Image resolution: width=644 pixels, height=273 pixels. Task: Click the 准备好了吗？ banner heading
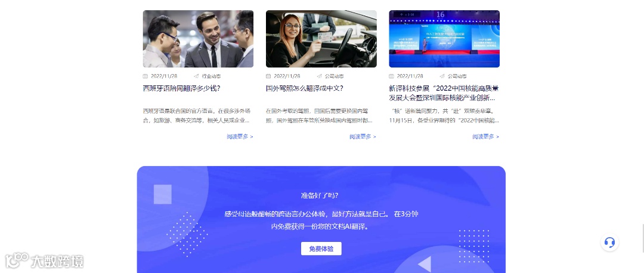coord(320,195)
